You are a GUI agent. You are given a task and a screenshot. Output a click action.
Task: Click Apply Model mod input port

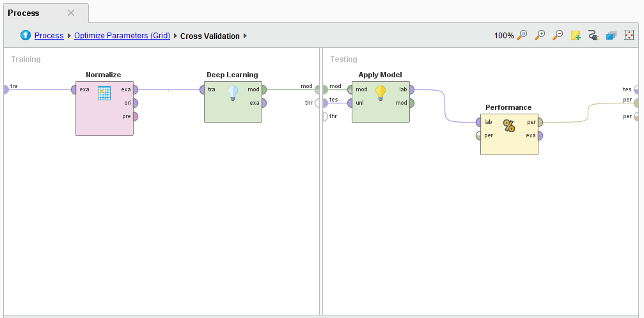(x=350, y=89)
